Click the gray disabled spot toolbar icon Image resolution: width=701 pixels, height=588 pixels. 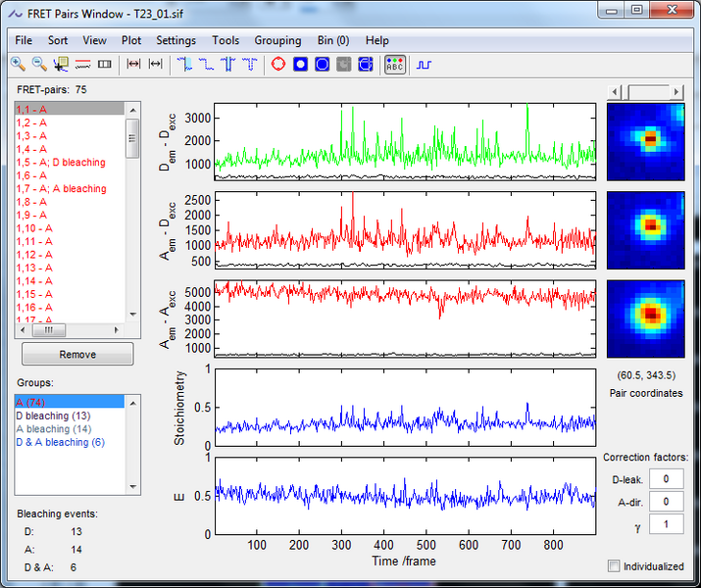click(x=343, y=64)
